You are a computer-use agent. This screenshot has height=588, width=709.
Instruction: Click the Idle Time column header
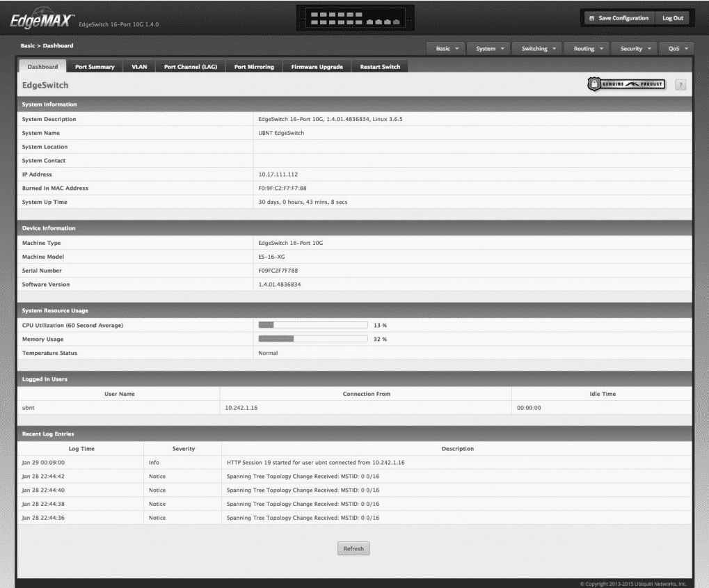coord(603,394)
